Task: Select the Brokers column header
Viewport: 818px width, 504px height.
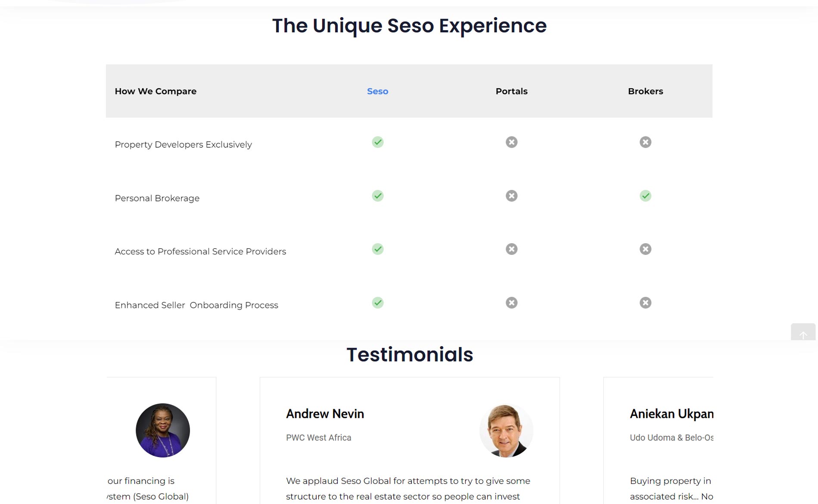Action: 645,91
